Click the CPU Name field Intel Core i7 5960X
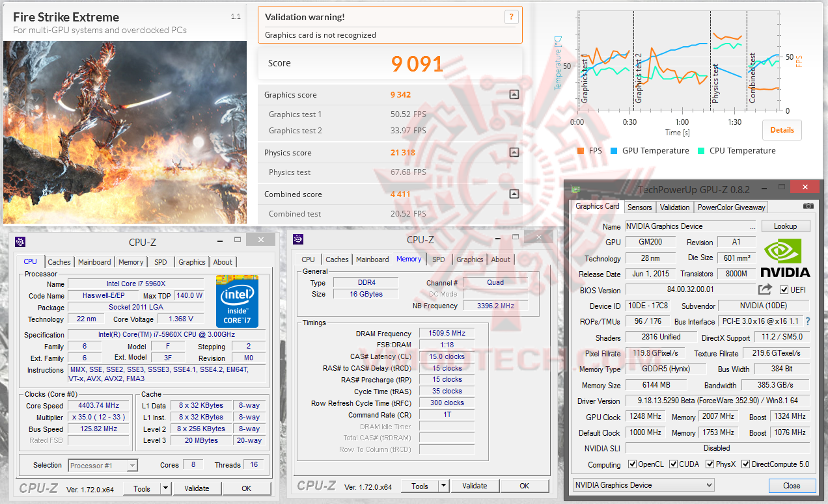 (x=135, y=284)
